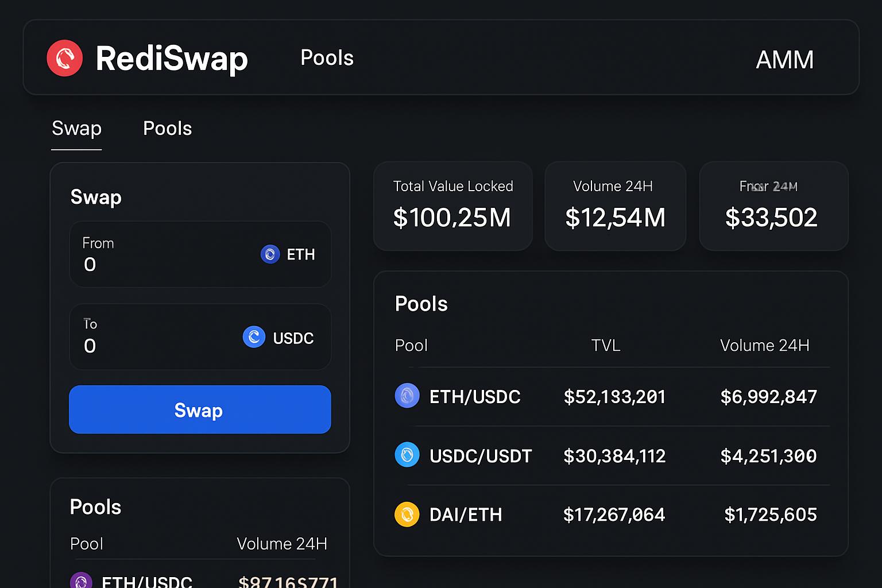Click the Total Value Locked stat card

tap(453, 206)
